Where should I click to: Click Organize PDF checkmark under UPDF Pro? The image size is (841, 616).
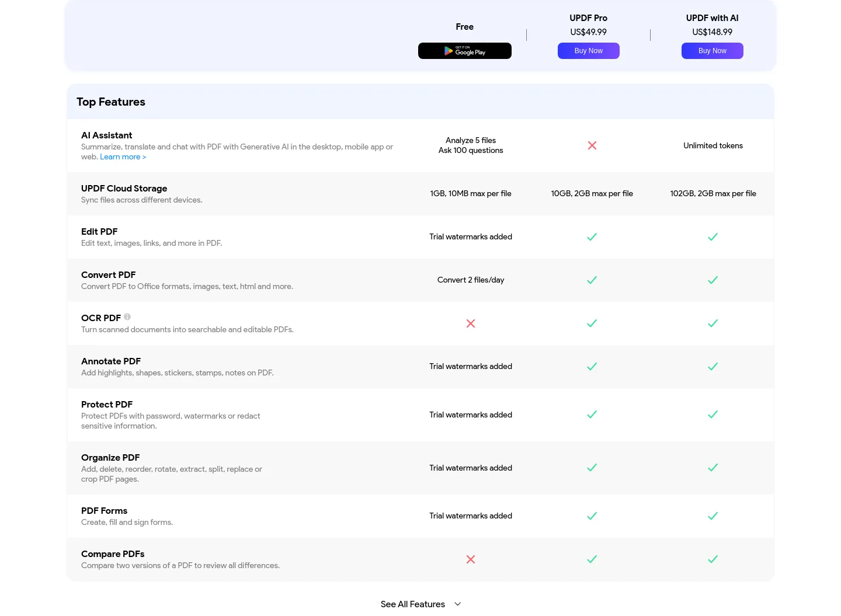click(x=592, y=467)
